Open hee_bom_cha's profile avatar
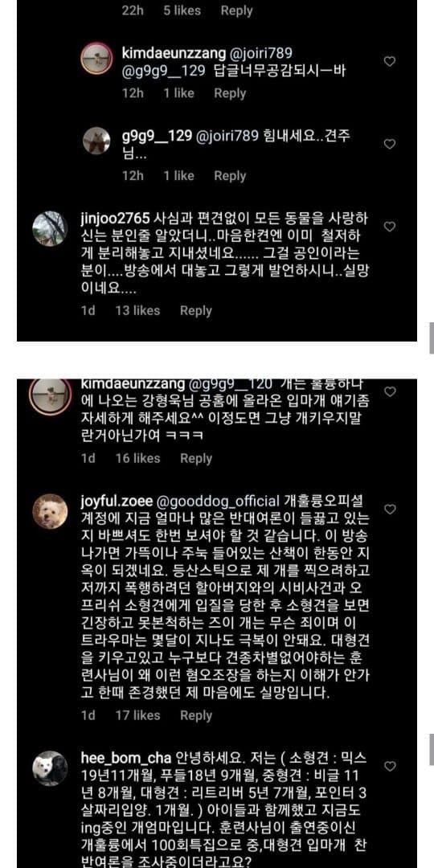Image resolution: width=434 pixels, height=868 pixels. 51,768
